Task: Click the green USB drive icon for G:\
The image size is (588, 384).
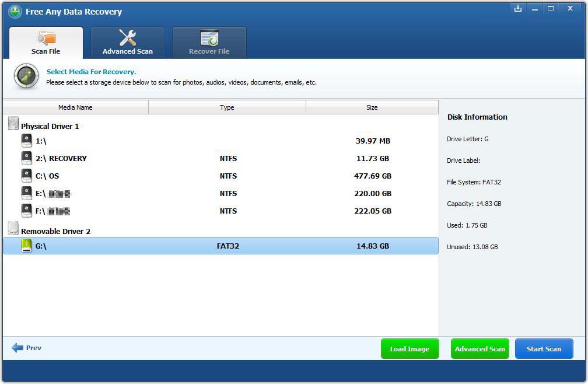Action: (x=27, y=246)
